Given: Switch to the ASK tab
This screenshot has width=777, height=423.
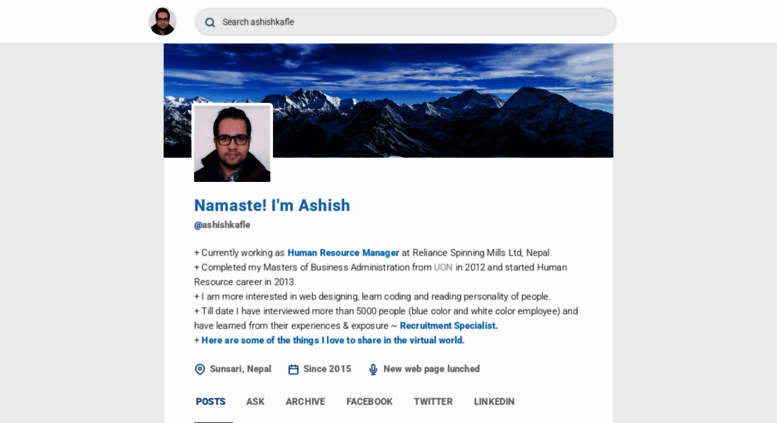Looking at the screenshot, I should [x=255, y=402].
